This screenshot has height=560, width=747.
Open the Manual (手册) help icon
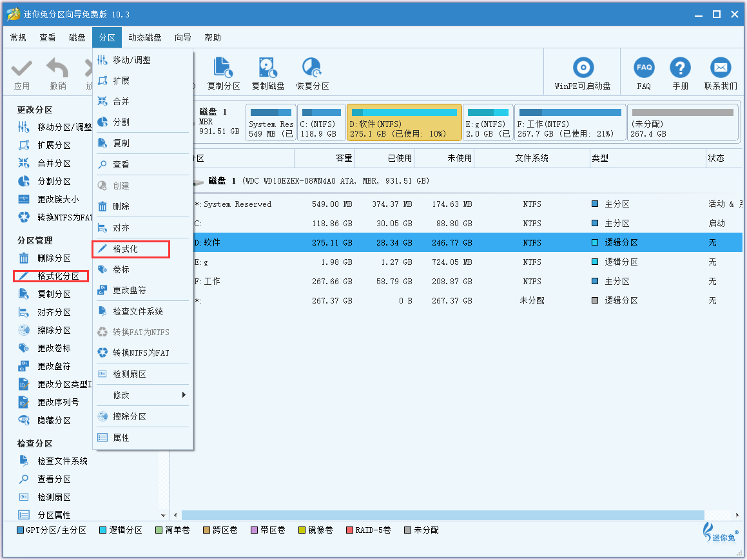point(681,68)
